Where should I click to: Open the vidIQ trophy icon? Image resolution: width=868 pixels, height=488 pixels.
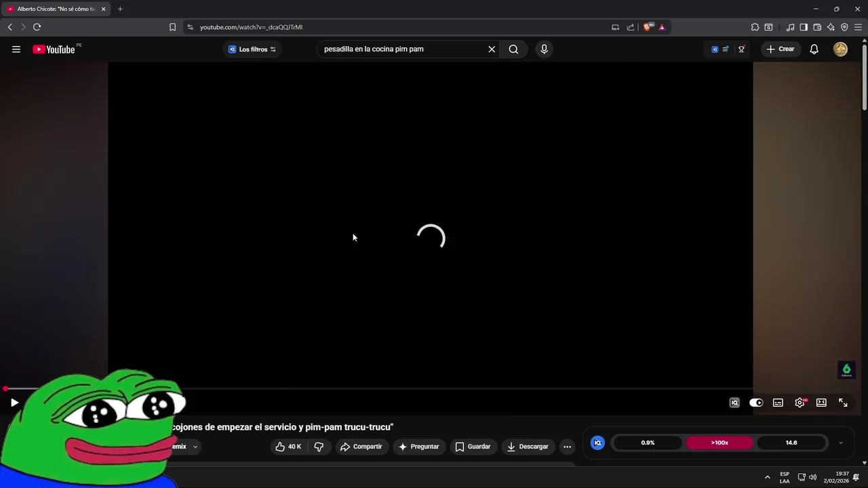point(741,49)
